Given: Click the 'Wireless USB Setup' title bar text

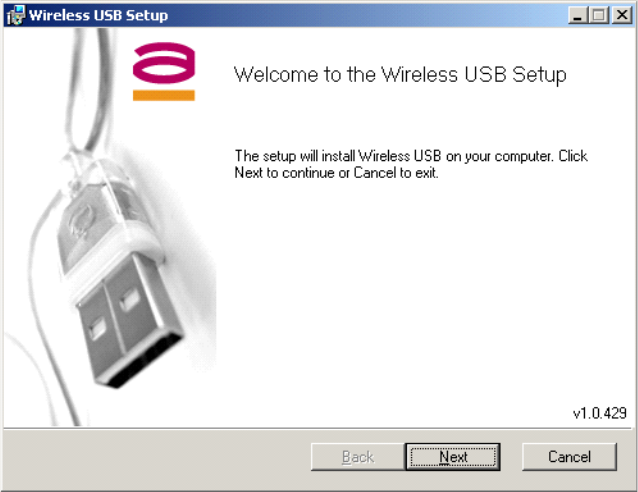Looking at the screenshot, I should tap(98, 15).
